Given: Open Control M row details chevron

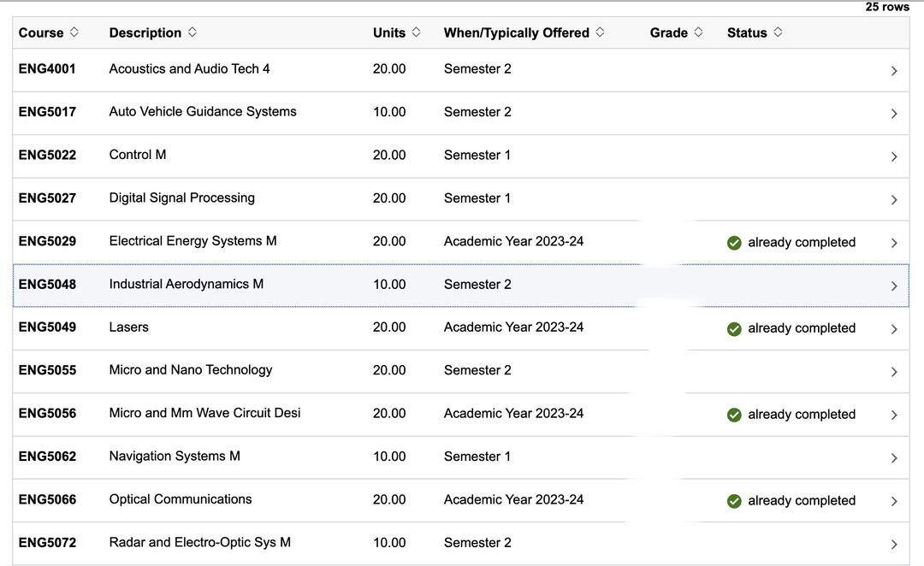Looking at the screenshot, I should [x=894, y=156].
